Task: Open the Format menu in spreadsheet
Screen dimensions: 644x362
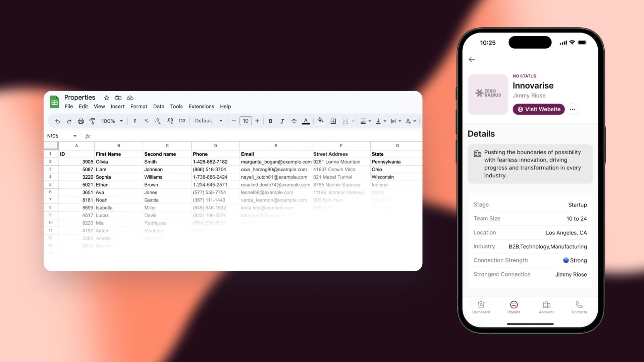Action: 139,106
